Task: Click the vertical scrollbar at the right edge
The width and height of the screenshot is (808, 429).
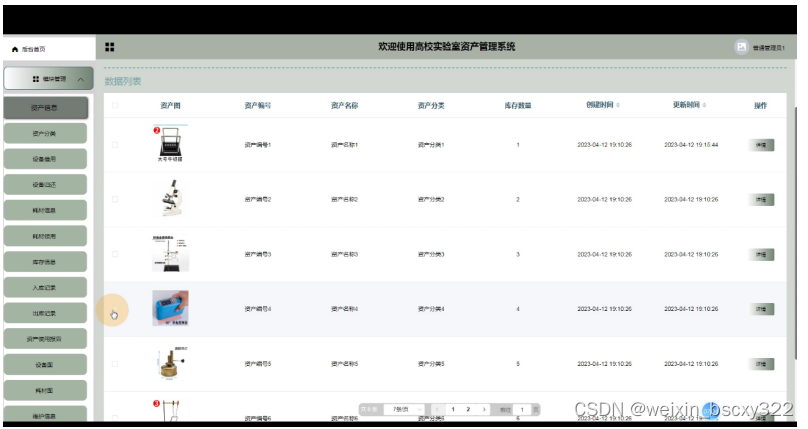Action: 796,232
